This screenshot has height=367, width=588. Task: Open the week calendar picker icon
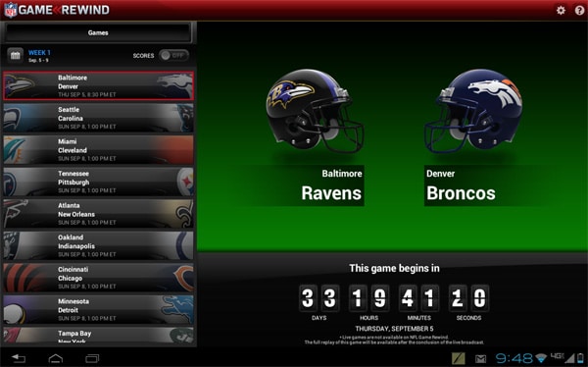point(16,56)
